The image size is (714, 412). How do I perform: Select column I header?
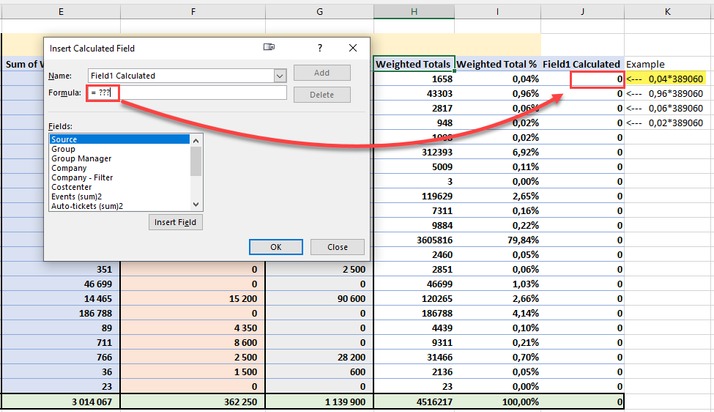[x=498, y=12]
